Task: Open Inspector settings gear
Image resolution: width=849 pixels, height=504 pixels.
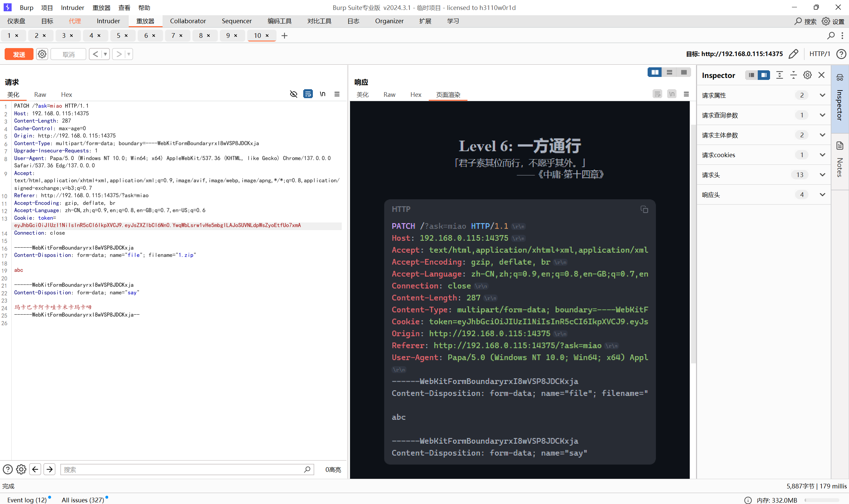Action: pyautogui.click(x=807, y=75)
